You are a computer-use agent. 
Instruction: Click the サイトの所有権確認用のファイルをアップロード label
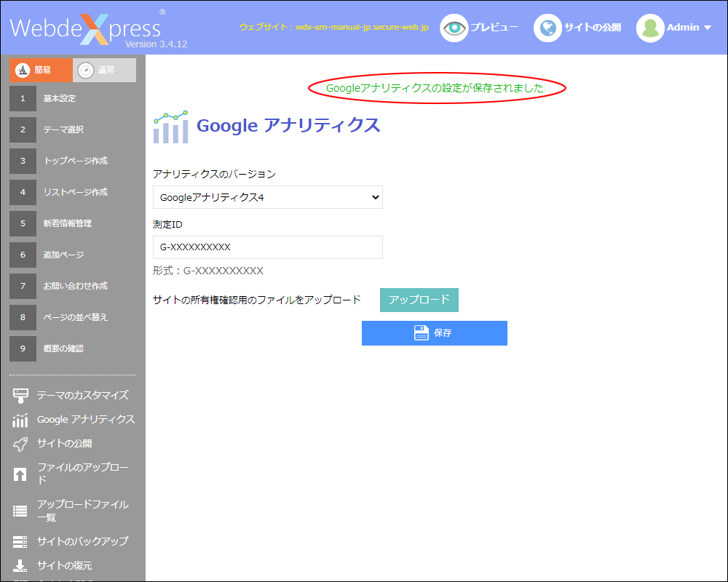(x=257, y=300)
